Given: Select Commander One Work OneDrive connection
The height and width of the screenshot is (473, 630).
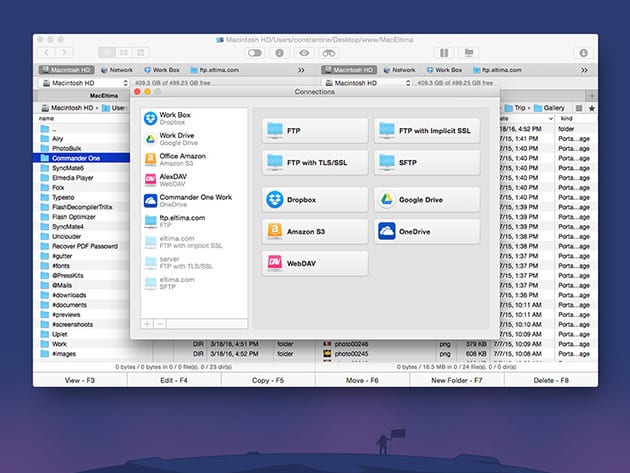Looking at the screenshot, I should click(x=194, y=201).
